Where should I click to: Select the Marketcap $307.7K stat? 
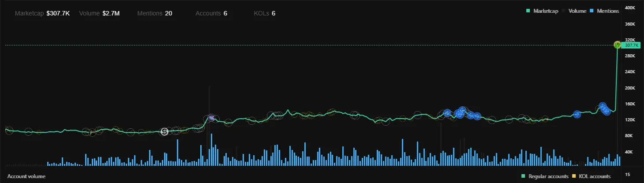tap(42, 13)
